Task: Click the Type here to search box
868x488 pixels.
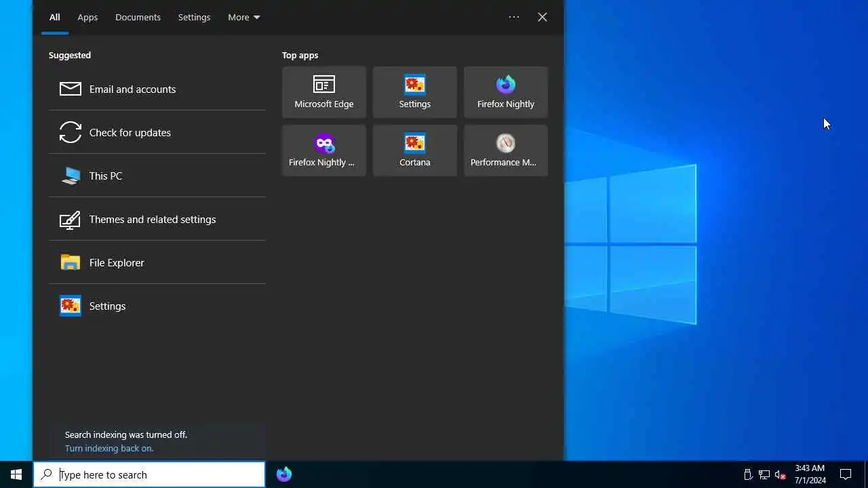Action: [x=149, y=474]
